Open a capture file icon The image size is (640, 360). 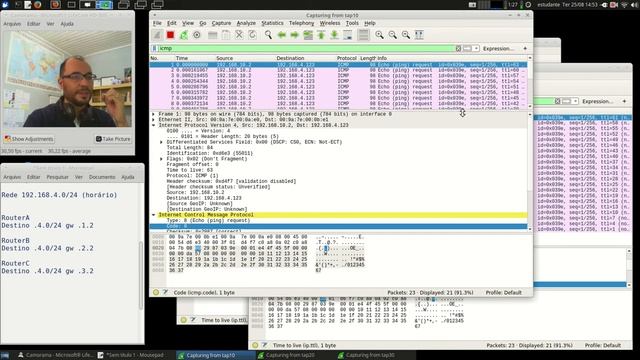[212, 35]
